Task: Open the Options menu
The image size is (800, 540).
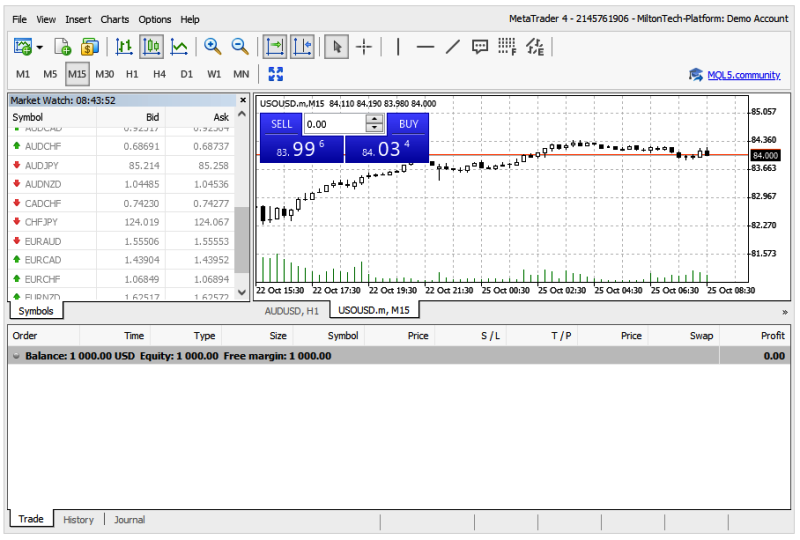Action: 155,19
